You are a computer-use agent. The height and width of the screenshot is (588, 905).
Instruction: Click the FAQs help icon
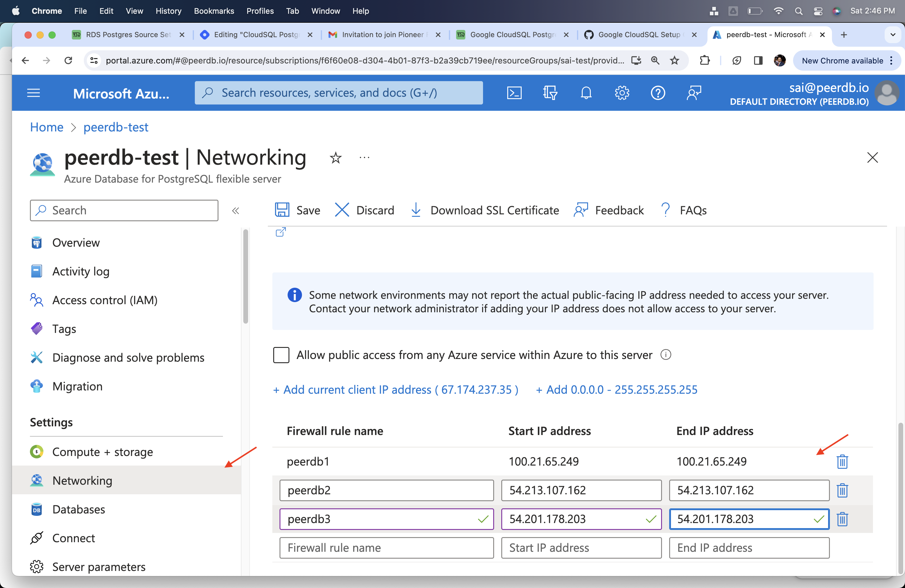pyautogui.click(x=666, y=210)
